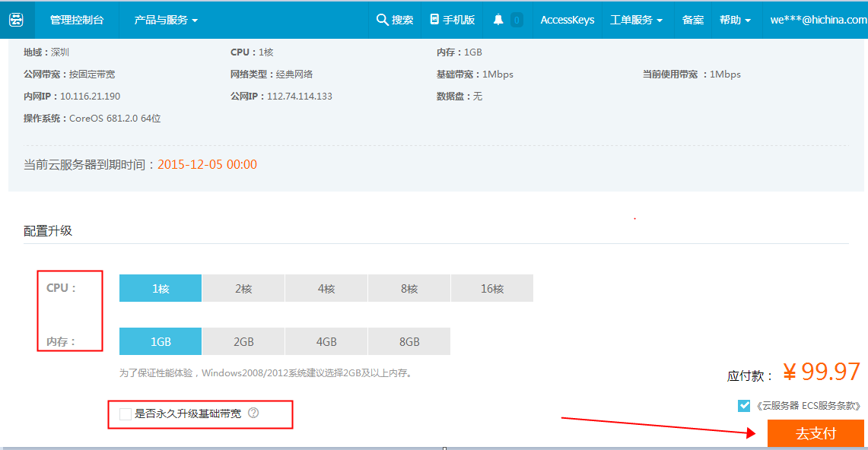The height and width of the screenshot is (450, 868).
Task: Expand the 帮助 dropdown menu
Action: tap(735, 20)
